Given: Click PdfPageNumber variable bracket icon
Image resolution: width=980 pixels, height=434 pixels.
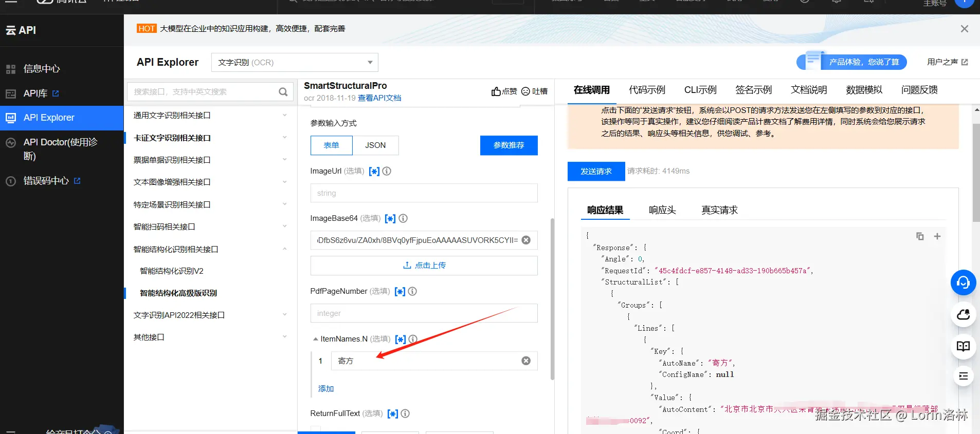Looking at the screenshot, I should pyautogui.click(x=400, y=292).
